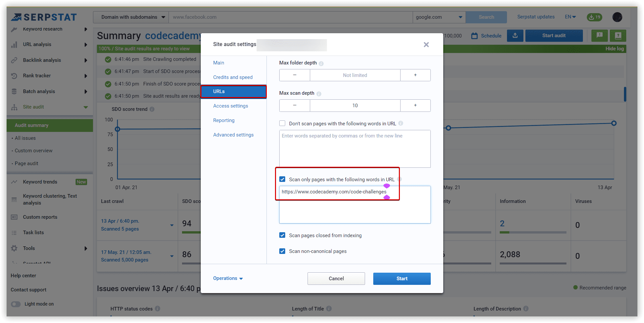Expand the URL analysis submenu arrow

pos(86,45)
